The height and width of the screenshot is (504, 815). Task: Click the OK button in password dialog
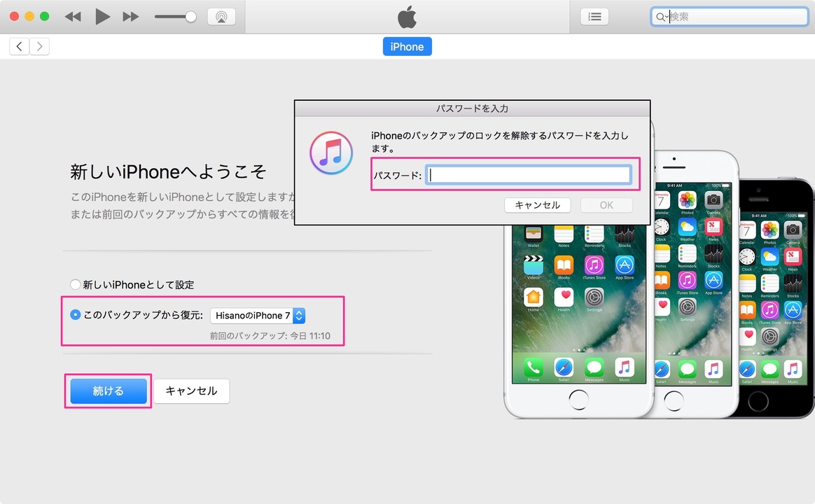click(606, 205)
